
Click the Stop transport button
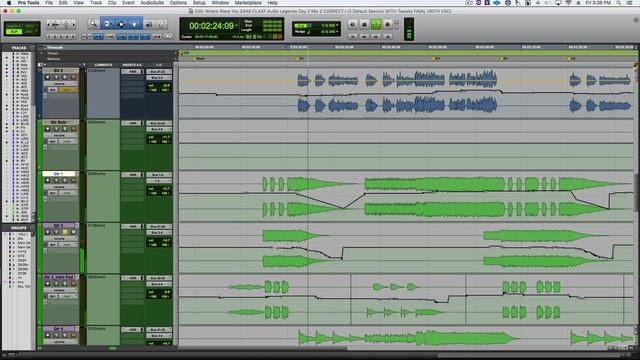[364, 24]
